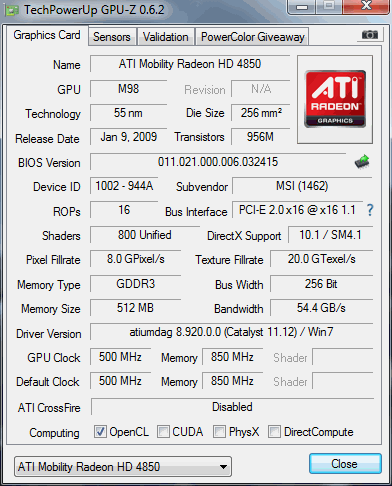The image size is (392, 486).
Task: Switch to the Sensors tab
Action: tap(112, 37)
